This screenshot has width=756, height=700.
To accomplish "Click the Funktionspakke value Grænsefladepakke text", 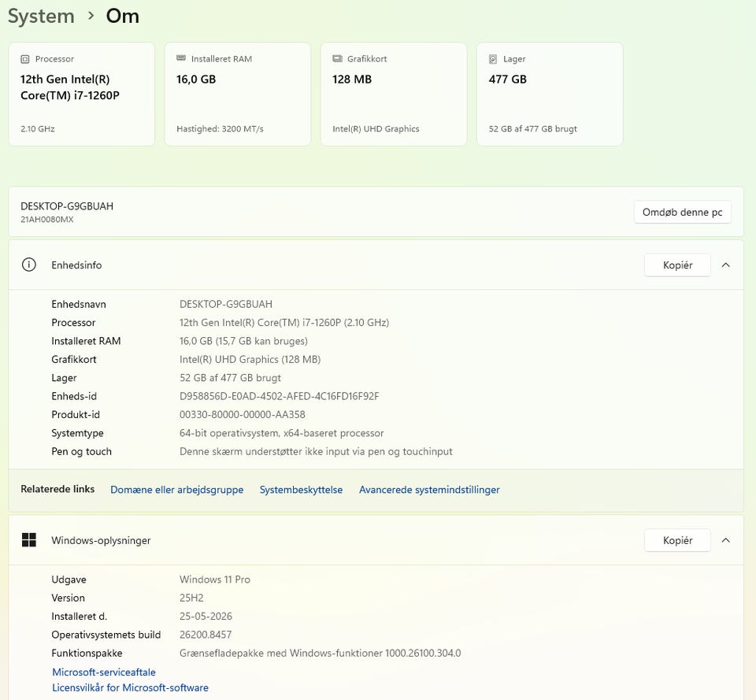I will point(321,653).
